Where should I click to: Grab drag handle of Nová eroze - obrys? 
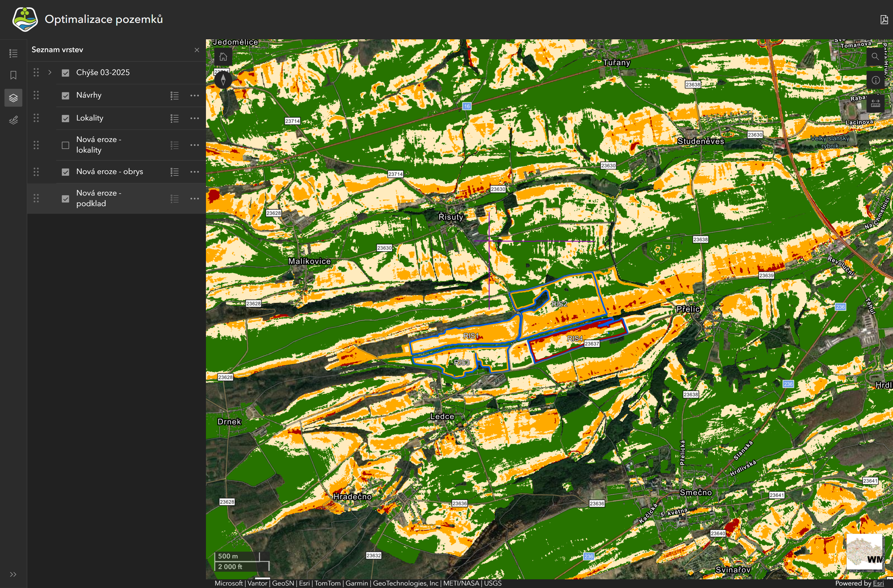36,172
